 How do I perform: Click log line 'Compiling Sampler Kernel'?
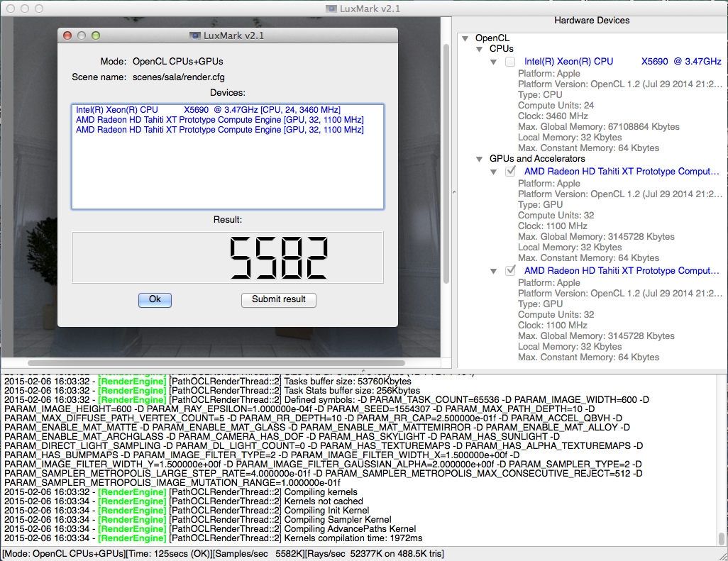pyautogui.click(x=338, y=520)
